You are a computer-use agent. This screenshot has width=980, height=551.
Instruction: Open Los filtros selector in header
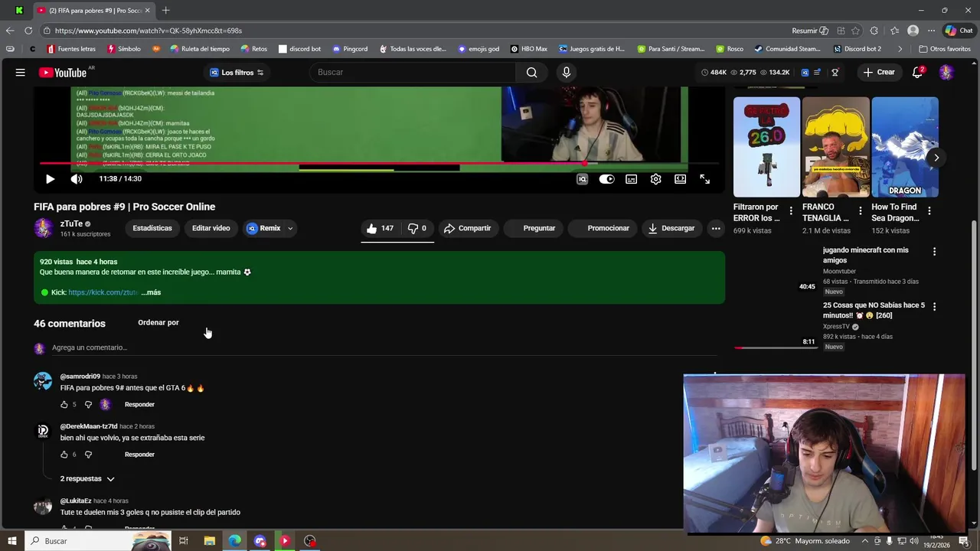click(237, 73)
